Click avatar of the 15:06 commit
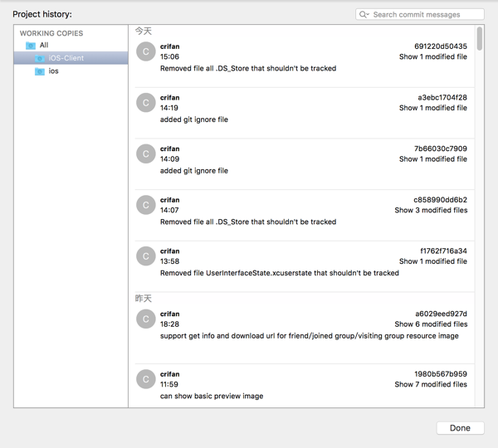Viewport: 498px width, 448px height. click(x=146, y=52)
